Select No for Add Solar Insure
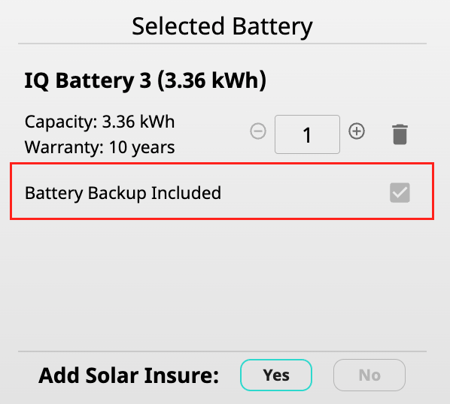 click(369, 375)
